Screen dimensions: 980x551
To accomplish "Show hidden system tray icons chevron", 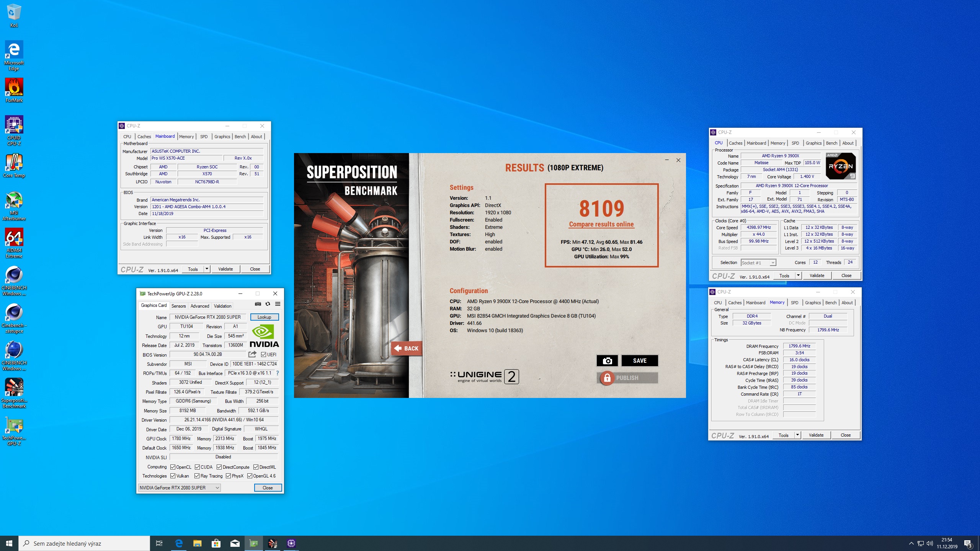I will (x=911, y=543).
